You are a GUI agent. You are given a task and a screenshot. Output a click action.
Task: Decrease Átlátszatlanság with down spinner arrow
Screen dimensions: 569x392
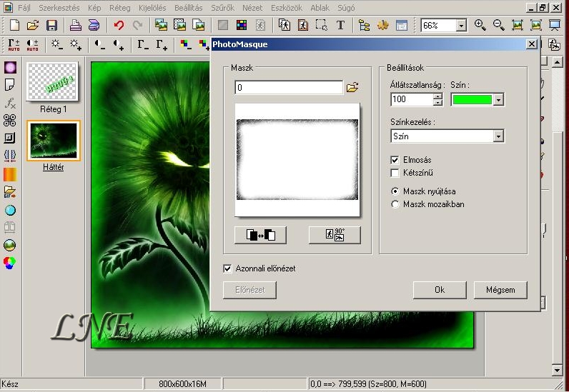click(438, 102)
